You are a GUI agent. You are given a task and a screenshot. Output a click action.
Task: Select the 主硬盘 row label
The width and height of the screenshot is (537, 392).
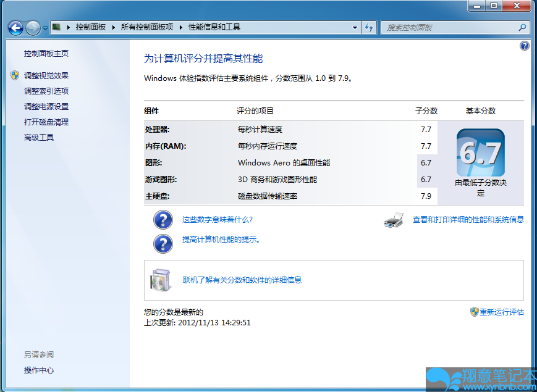pyautogui.click(x=157, y=196)
